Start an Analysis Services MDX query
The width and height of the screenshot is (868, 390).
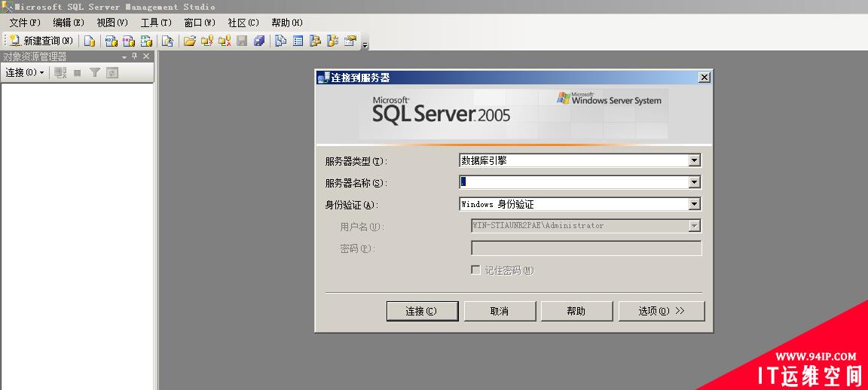point(112,41)
